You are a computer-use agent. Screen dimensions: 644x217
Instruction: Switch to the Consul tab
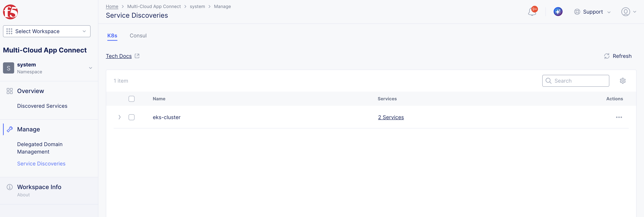click(138, 36)
